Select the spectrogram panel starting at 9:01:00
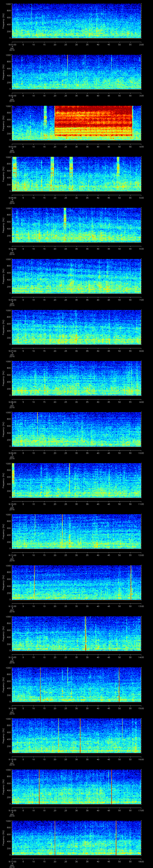The image size is (153, 868). (77, 21)
